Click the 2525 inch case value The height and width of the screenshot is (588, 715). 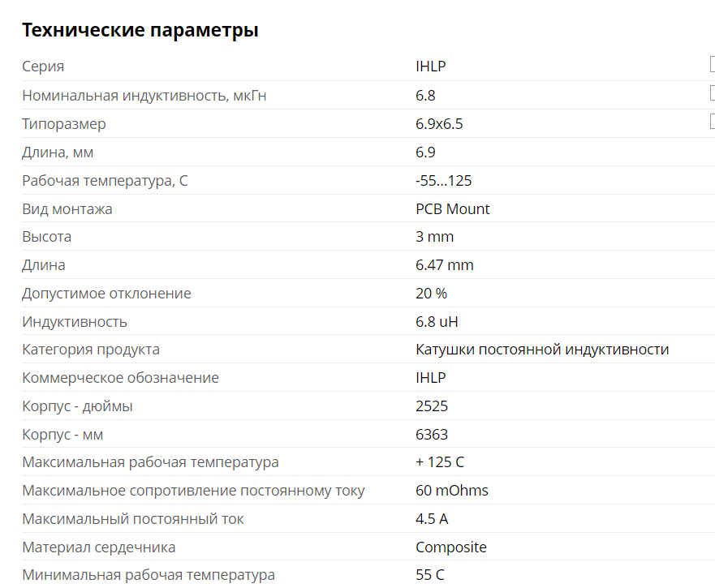pos(432,406)
